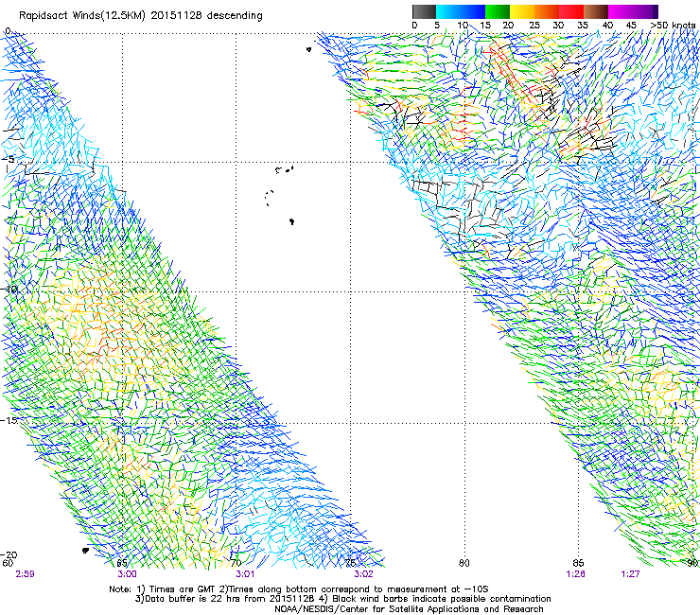700x615 pixels.
Task: Click the purple "3:00" swath time
Action: 128,574
